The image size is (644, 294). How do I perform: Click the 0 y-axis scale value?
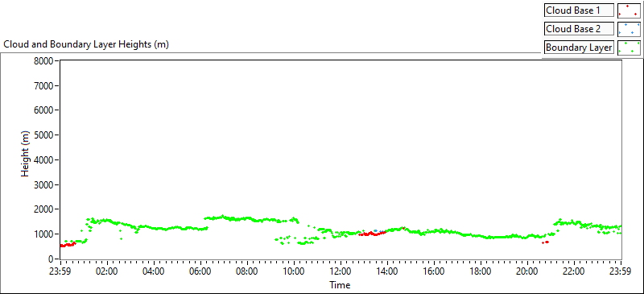[51, 259]
